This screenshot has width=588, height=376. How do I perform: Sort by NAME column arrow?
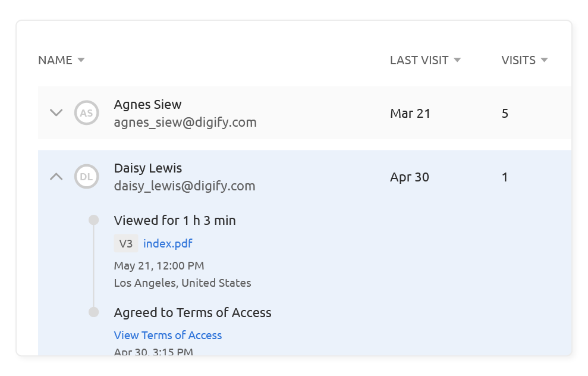81,60
